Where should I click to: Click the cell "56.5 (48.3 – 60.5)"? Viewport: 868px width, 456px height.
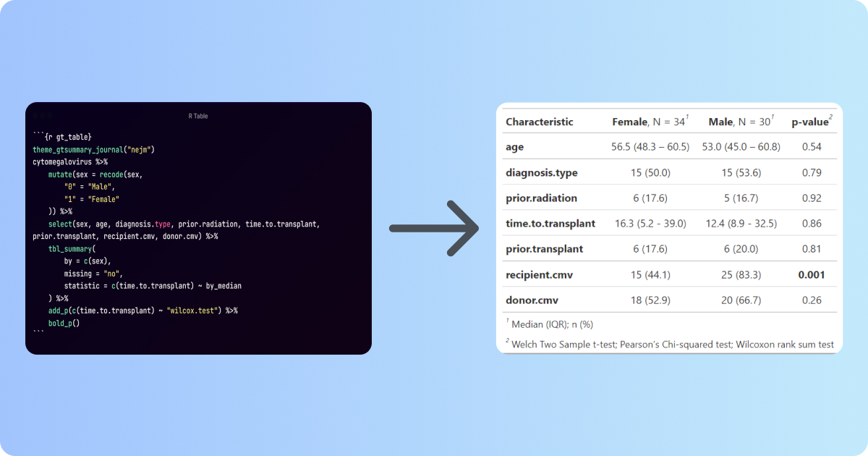click(650, 147)
